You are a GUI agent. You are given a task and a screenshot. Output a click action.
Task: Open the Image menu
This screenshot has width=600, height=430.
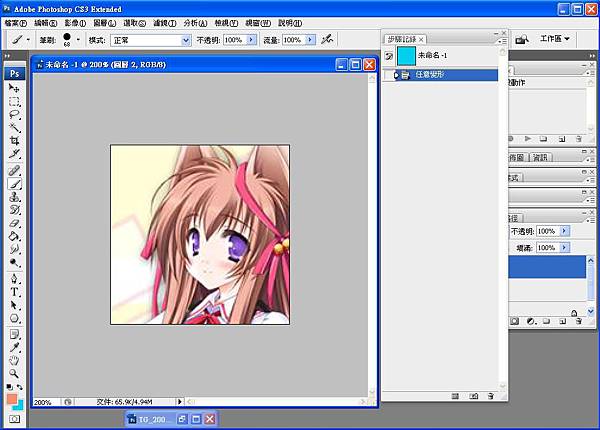pyautogui.click(x=75, y=23)
